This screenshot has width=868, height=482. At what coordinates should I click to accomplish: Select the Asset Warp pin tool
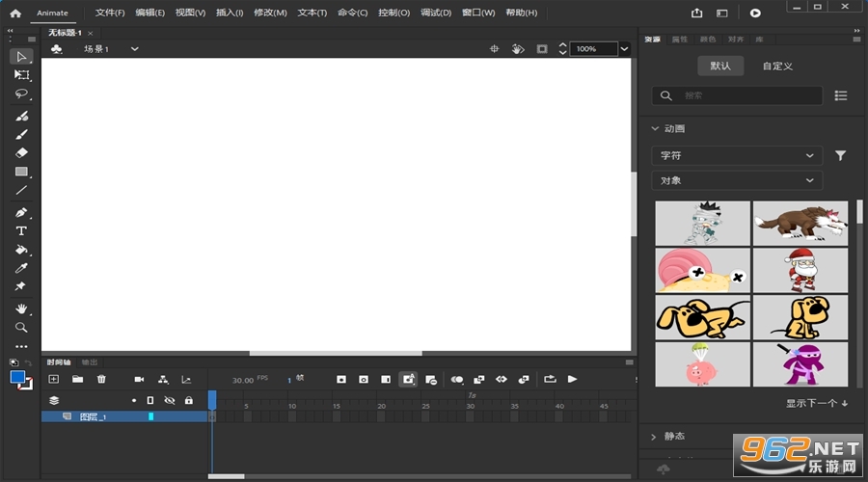(x=20, y=286)
